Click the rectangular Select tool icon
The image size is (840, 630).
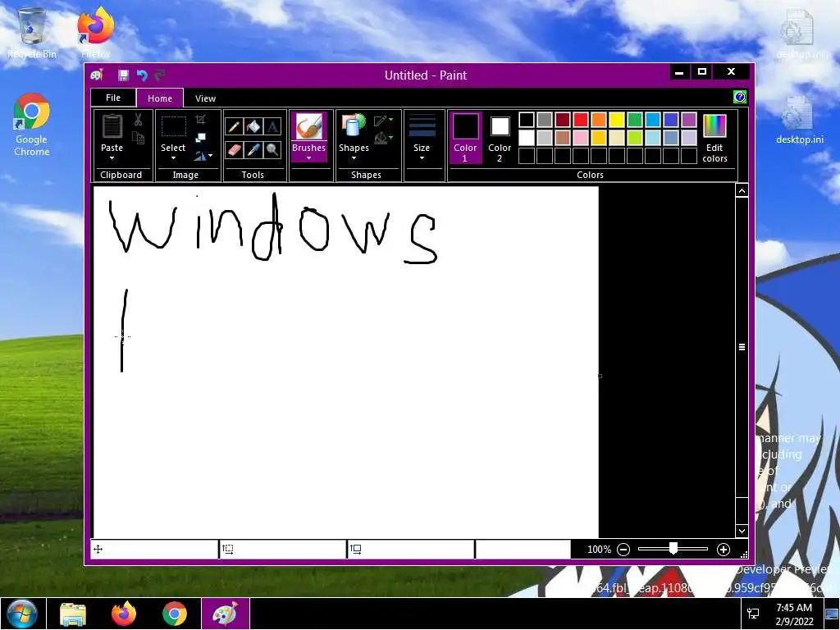click(x=174, y=127)
